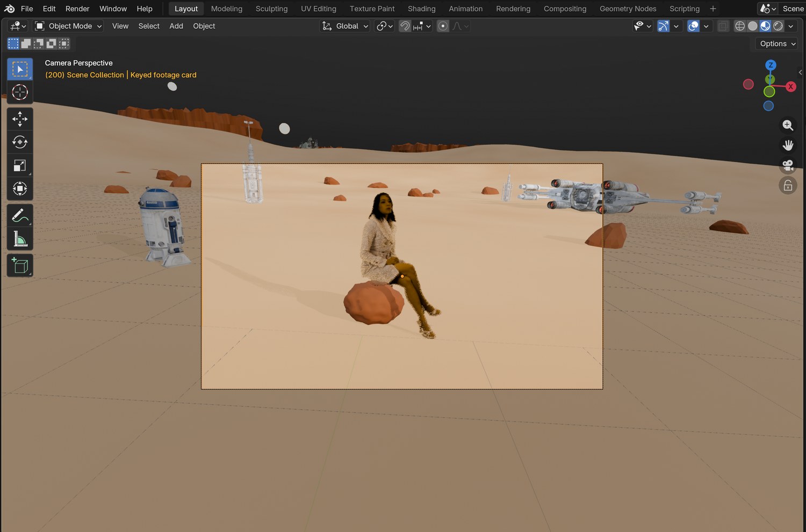Screen dimensions: 806x532
Task: Select the Scale tool
Action: pyautogui.click(x=20, y=165)
